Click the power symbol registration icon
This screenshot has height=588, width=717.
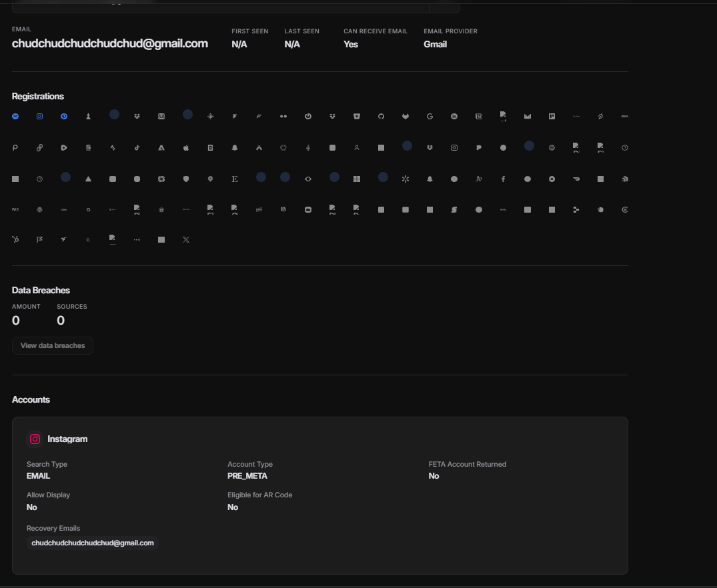[x=308, y=116]
